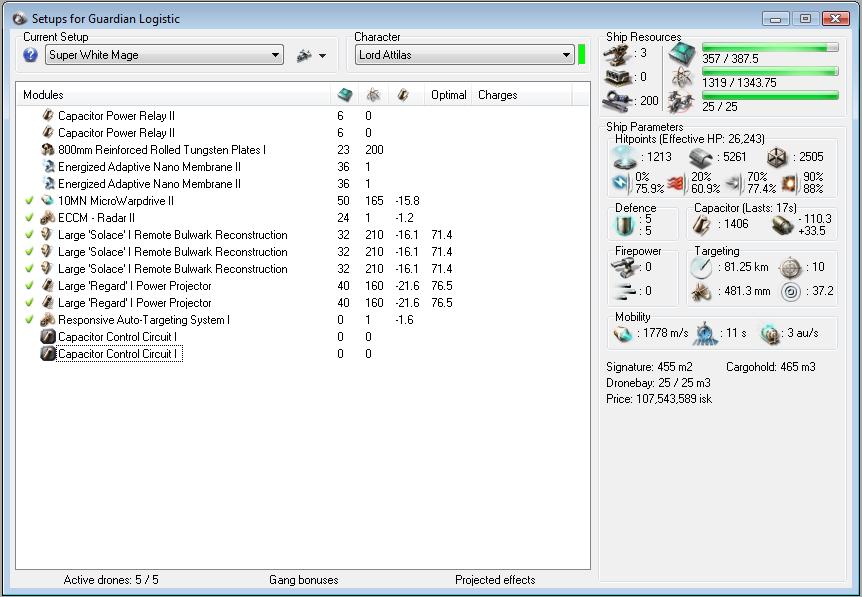
Task: Click the align time icon showing 11 s
Action: 705,334
